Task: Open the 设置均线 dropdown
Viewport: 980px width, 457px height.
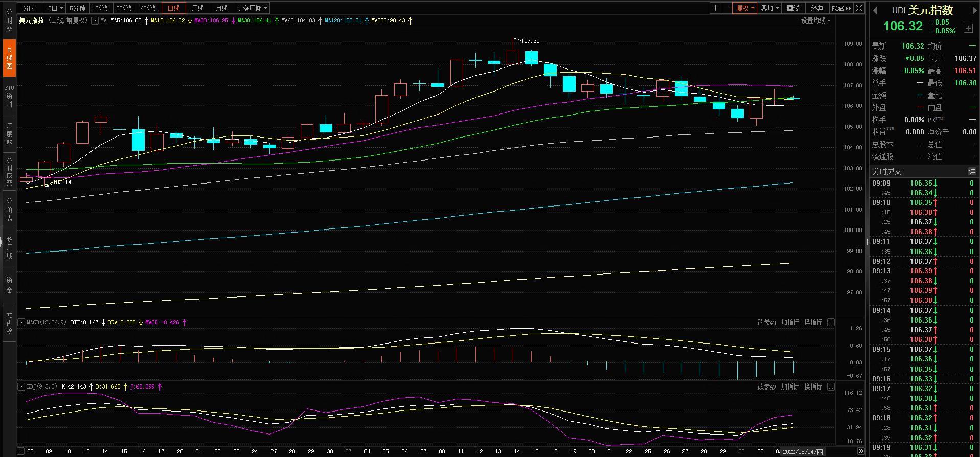Action: coord(815,21)
